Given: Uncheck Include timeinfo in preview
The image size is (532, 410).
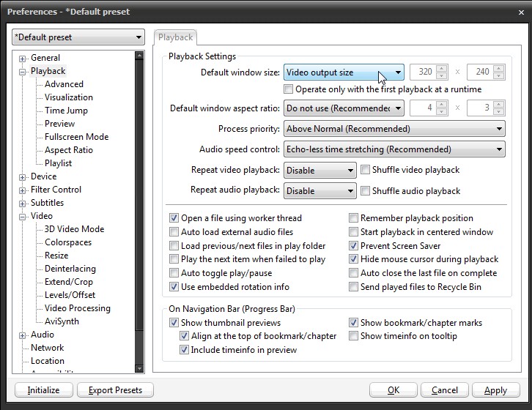Looking at the screenshot, I should (x=184, y=350).
